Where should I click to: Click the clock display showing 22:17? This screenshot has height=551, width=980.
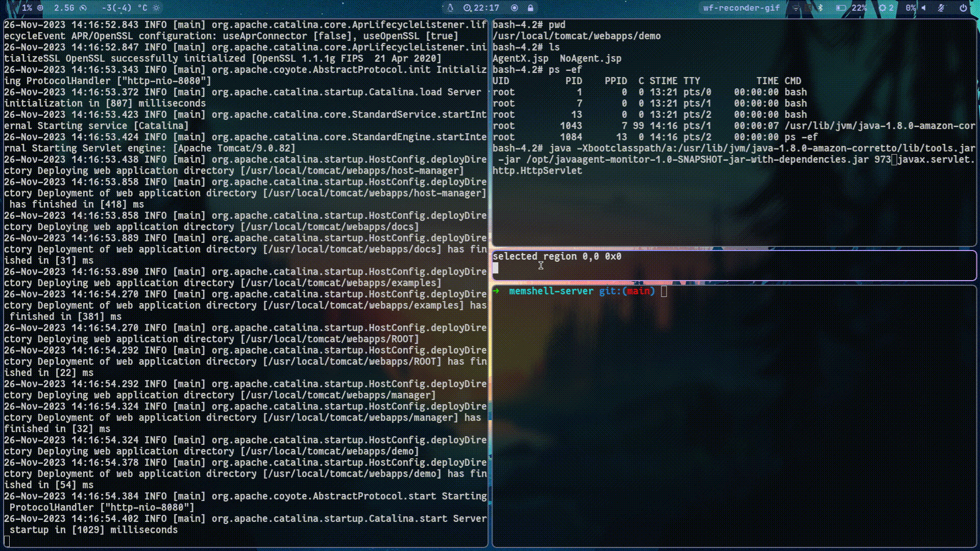(486, 8)
